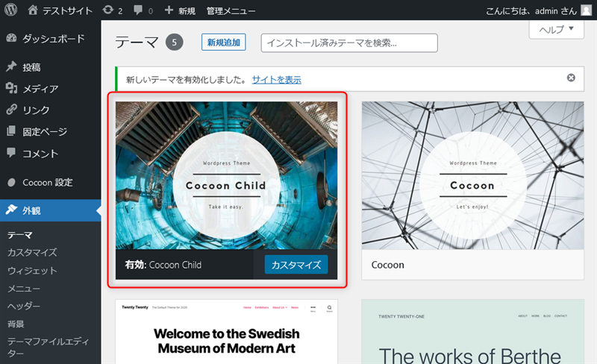The image size is (597, 364).
Task: Click the blue カスタマイズ button on Cocoon Child
Action: click(x=296, y=265)
